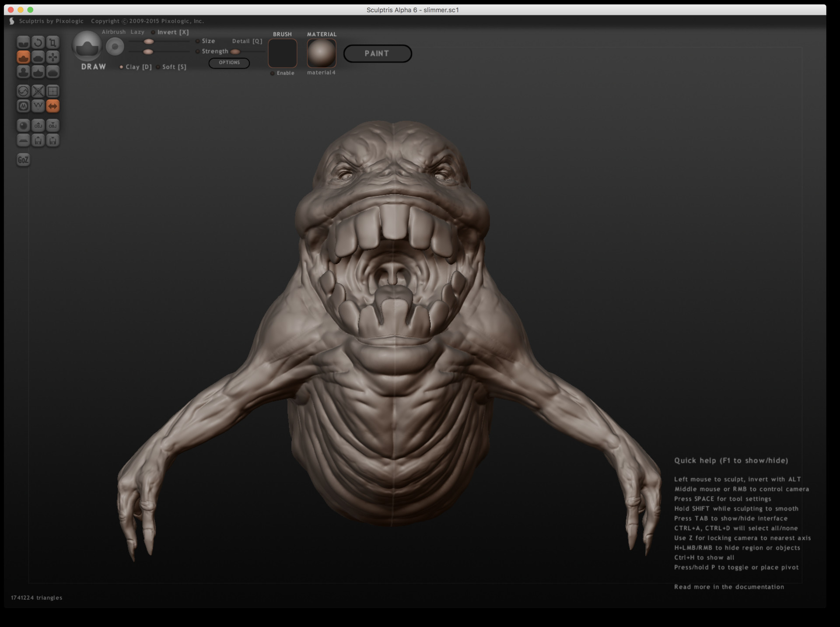Image resolution: width=840 pixels, height=627 pixels.
Task: Choose the Smooth brush tool
Action: 53,72
